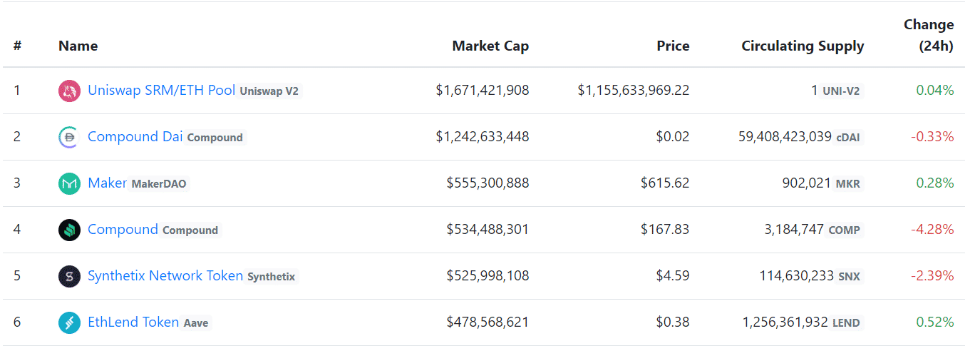The width and height of the screenshot is (980, 346).
Task: Click the green Maker logo icon
Action: (69, 183)
